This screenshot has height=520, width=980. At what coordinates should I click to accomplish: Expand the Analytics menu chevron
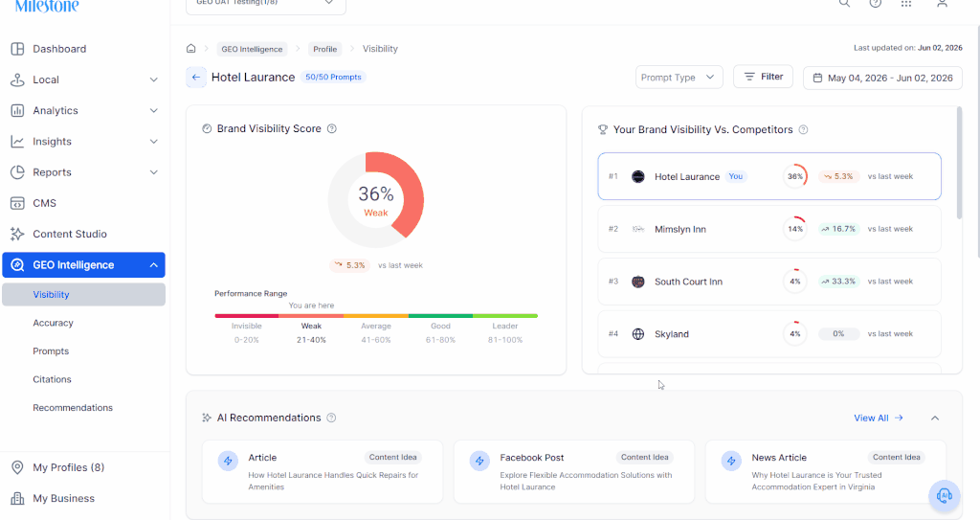pyautogui.click(x=154, y=111)
